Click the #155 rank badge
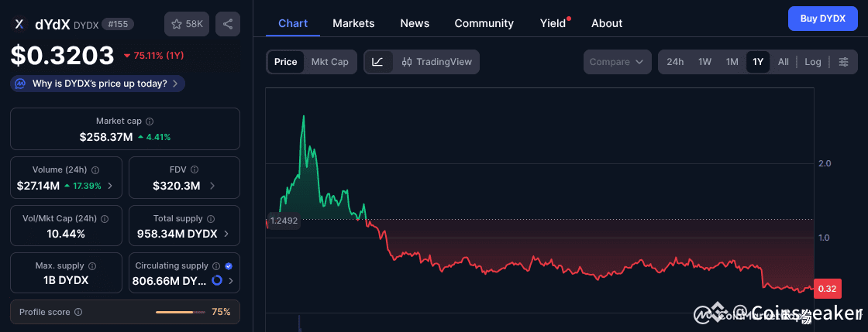 click(x=117, y=24)
